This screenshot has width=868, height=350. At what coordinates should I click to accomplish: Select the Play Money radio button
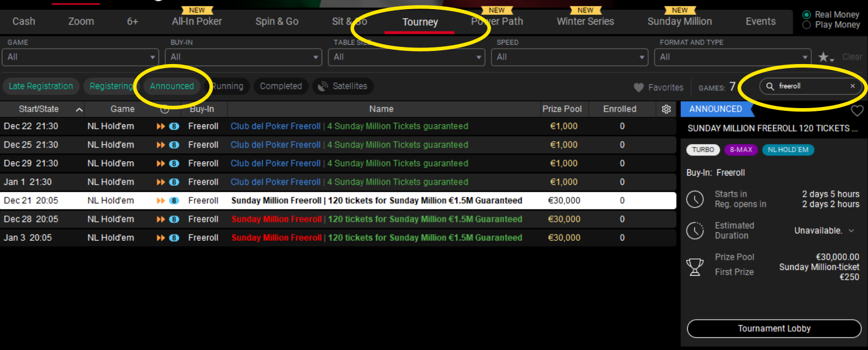coord(807,25)
